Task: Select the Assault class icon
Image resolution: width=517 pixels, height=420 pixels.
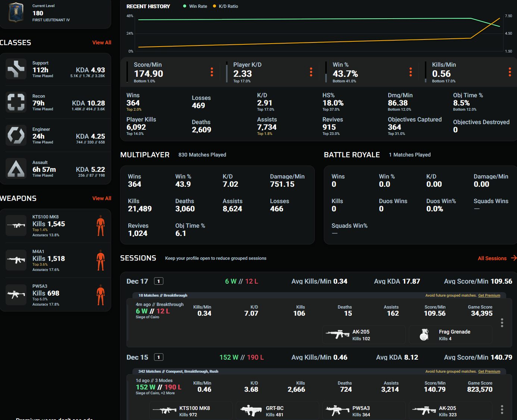Action: pos(16,168)
